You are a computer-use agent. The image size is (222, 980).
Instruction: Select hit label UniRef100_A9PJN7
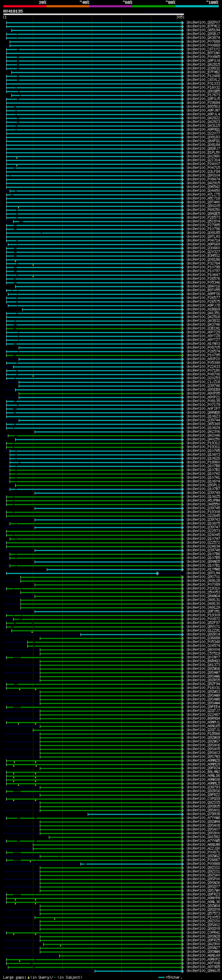[203, 110]
